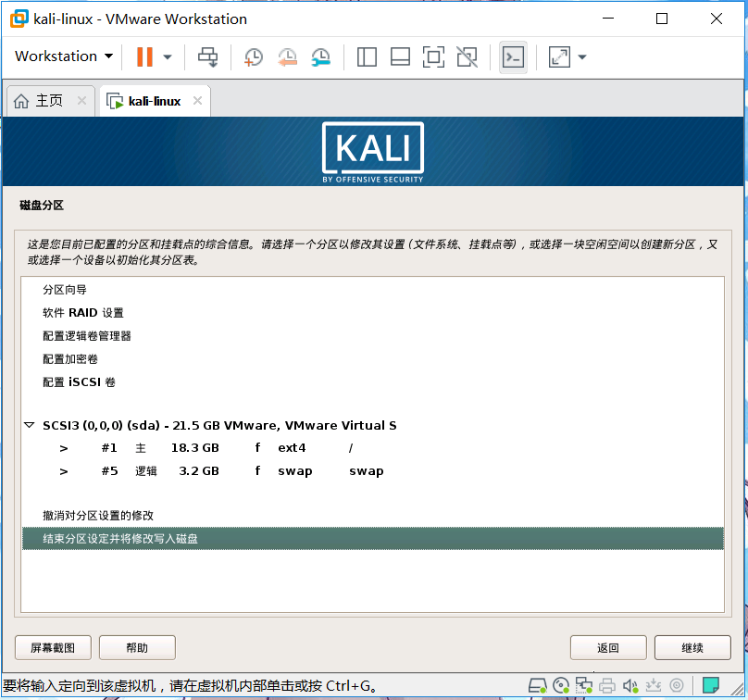Click the running VM icon on kali-linux tab
The width and height of the screenshot is (748, 700).
pyautogui.click(x=115, y=101)
